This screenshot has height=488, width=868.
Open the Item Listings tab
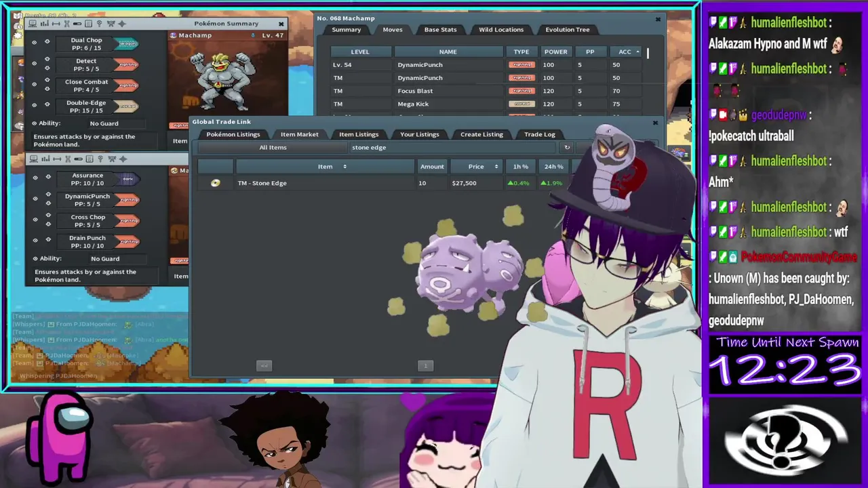coord(359,134)
